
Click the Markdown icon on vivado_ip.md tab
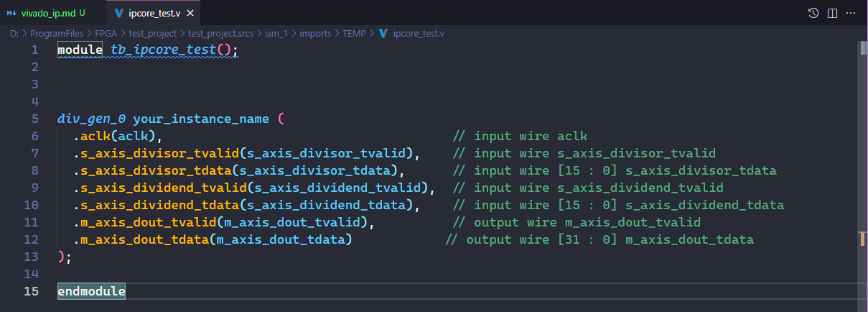(11, 13)
